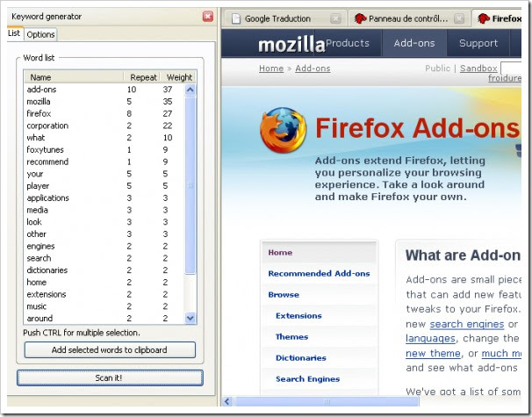Open the mozilla Add-ons menu
The image size is (532, 417).
pos(414,43)
